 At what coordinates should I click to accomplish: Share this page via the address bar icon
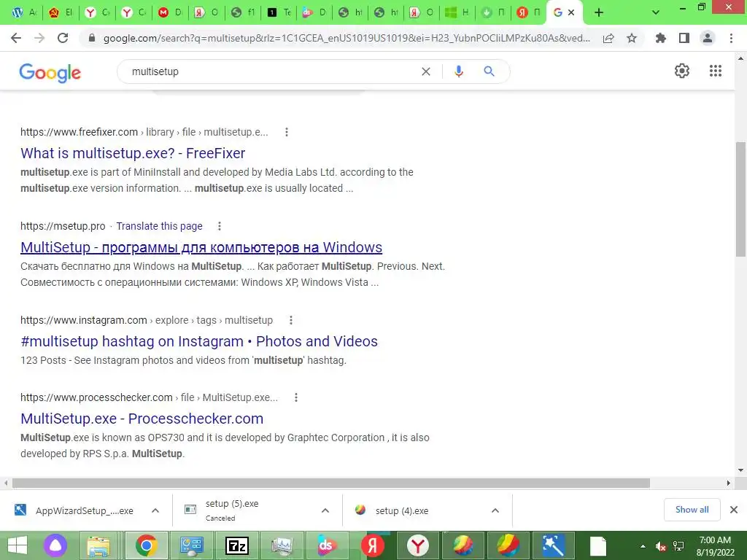click(x=608, y=38)
